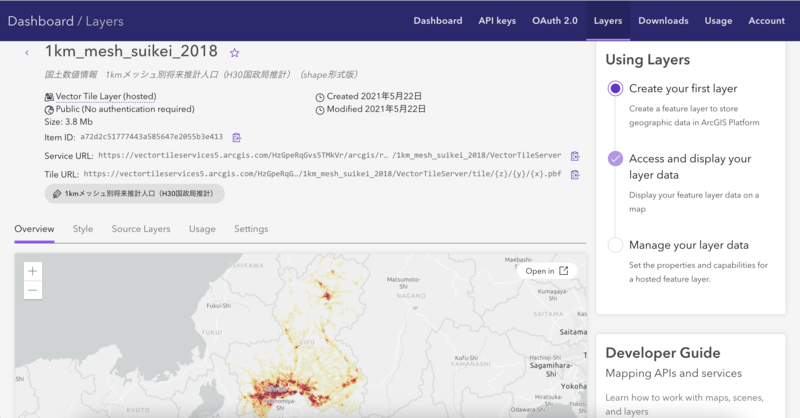Viewport: 800px width, 418px height.
Task: Open Layers in the top navigation
Action: [608, 21]
